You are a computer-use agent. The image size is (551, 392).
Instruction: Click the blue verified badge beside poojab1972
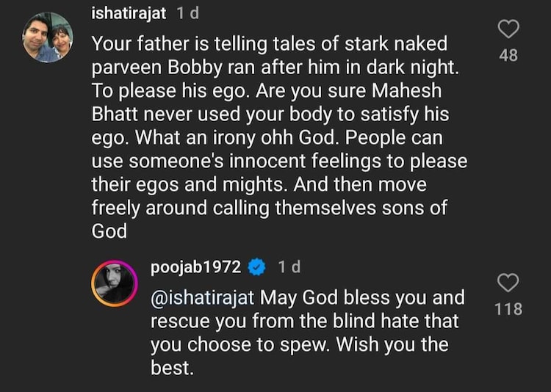pos(256,268)
